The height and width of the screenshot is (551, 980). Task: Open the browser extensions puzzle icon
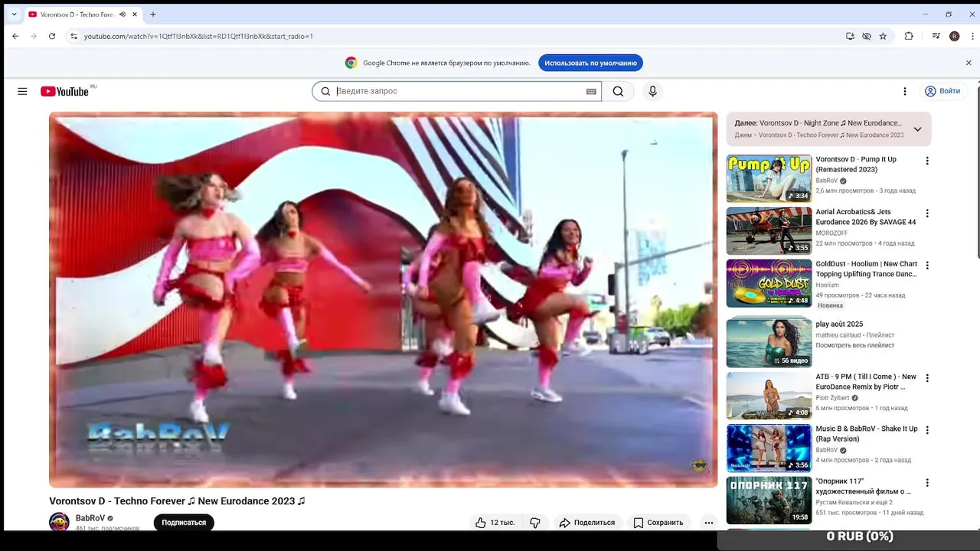(x=909, y=36)
